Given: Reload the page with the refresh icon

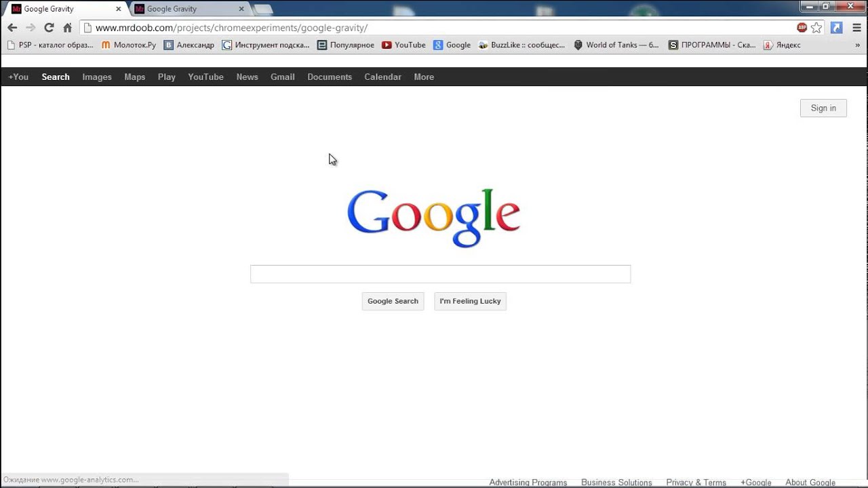Looking at the screenshot, I should tap(49, 28).
